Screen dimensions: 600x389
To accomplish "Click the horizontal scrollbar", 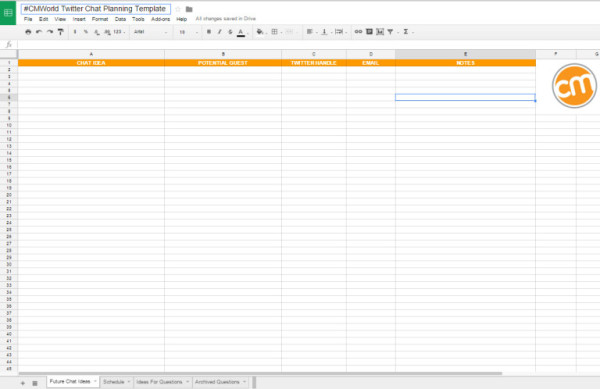I will 260,373.
